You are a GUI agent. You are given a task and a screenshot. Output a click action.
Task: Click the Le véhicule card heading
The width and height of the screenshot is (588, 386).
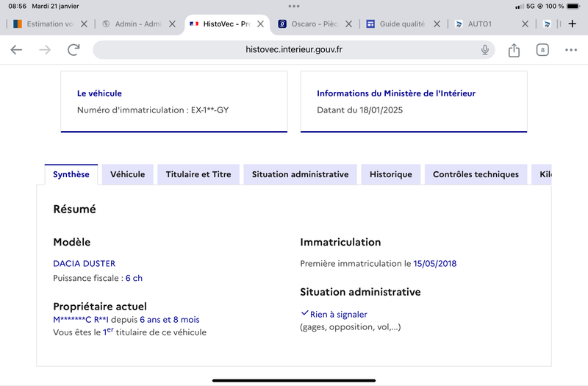click(x=99, y=93)
